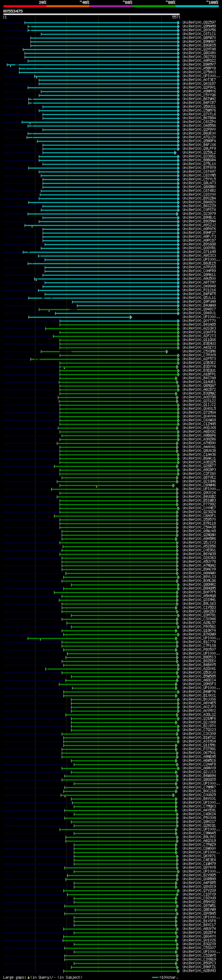Click the 'Large gaps' legend text
Screen dimensions: 222x980
pos(15,977)
